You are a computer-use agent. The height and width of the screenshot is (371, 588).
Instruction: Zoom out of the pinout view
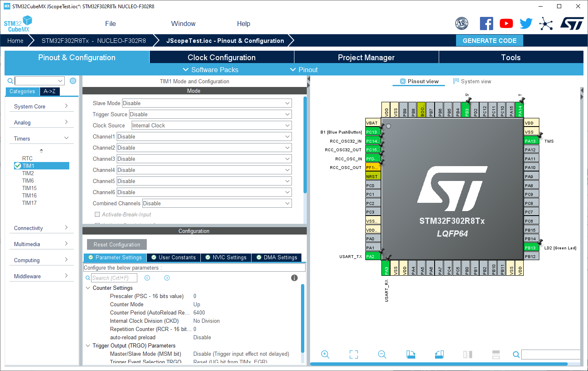click(x=382, y=355)
